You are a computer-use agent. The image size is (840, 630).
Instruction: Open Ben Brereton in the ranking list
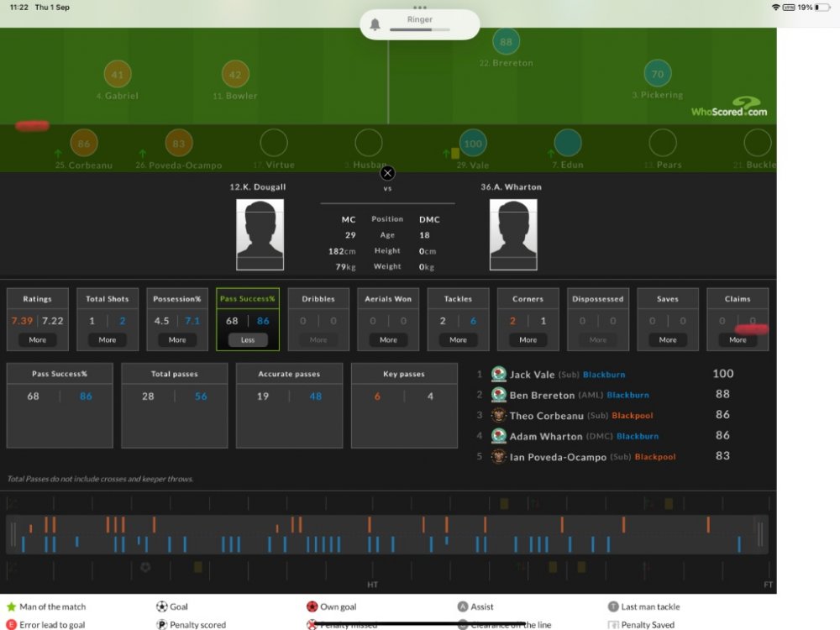(542, 395)
